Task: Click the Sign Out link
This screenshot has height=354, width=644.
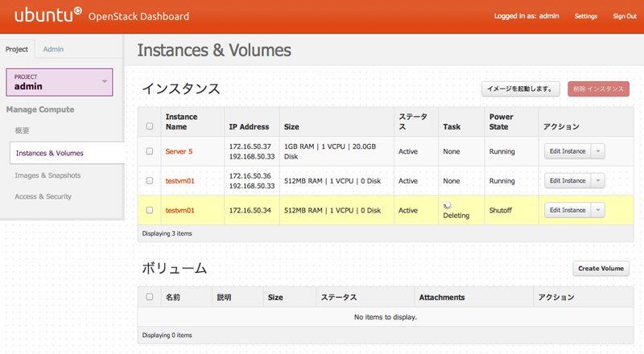Action: point(625,16)
